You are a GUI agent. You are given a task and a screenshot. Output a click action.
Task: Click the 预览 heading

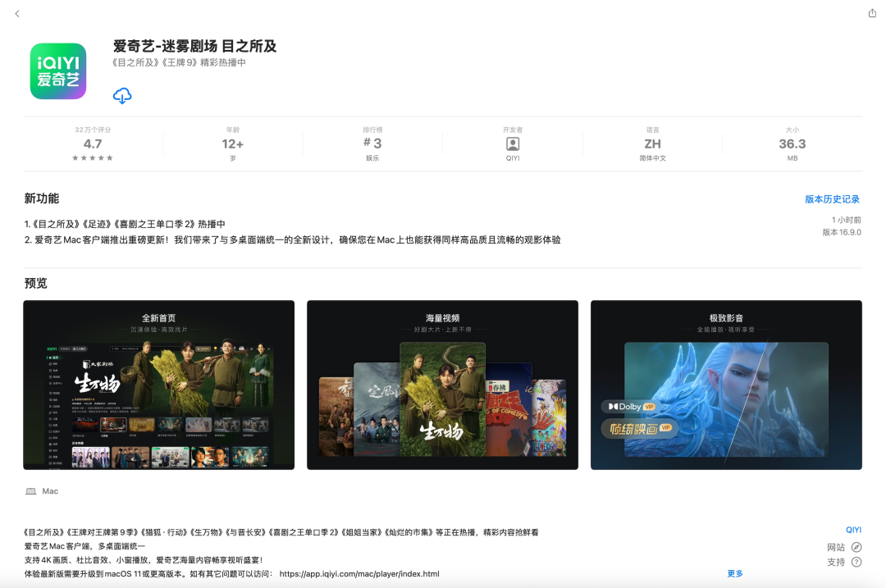[35, 283]
